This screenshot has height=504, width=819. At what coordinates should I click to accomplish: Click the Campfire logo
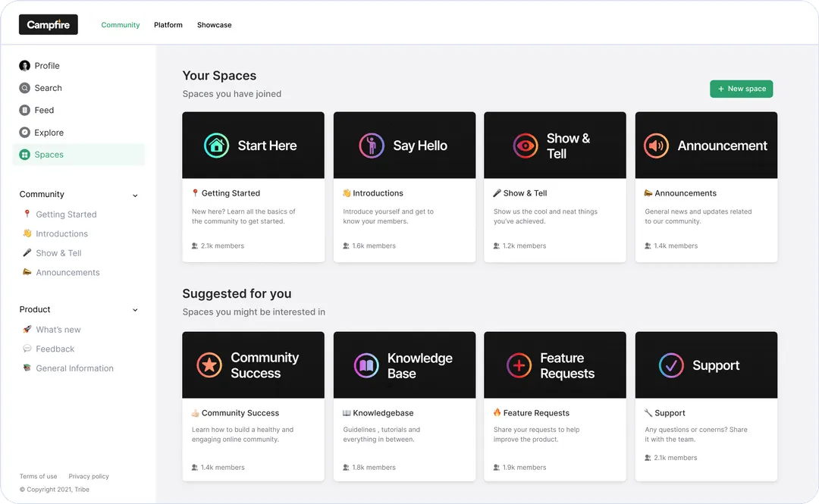pyautogui.click(x=48, y=24)
